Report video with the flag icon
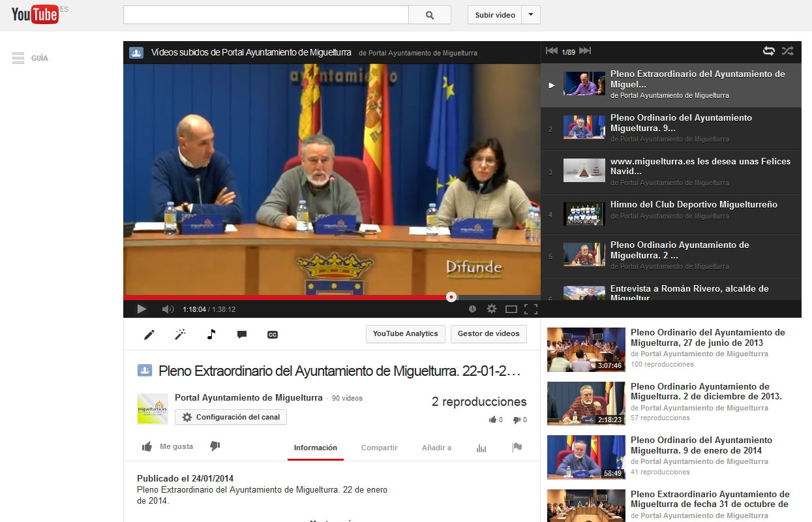The image size is (812, 522). (517, 448)
